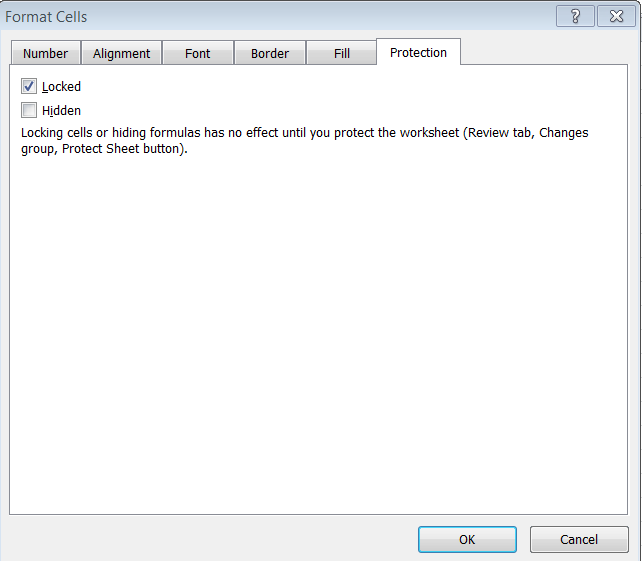Switch to the Number tab

point(46,54)
